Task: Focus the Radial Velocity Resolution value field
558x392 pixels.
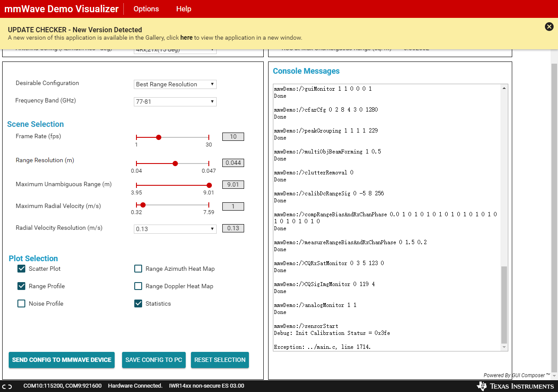Action: click(233, 228)
